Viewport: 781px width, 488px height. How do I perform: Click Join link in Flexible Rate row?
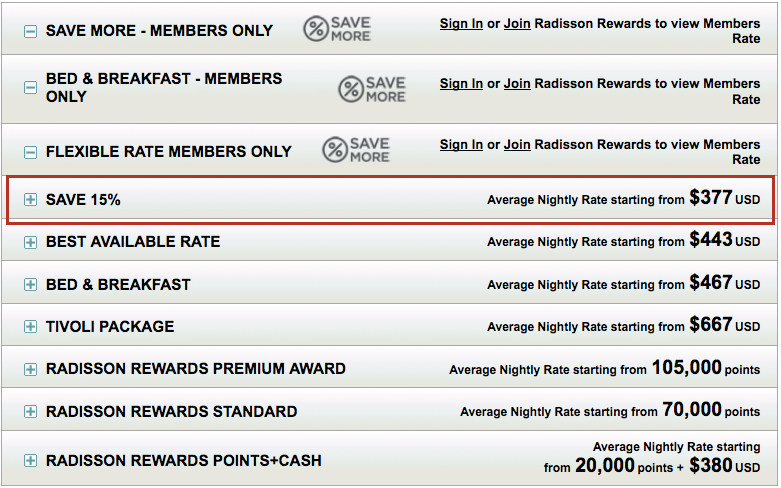tap(517, 144)
